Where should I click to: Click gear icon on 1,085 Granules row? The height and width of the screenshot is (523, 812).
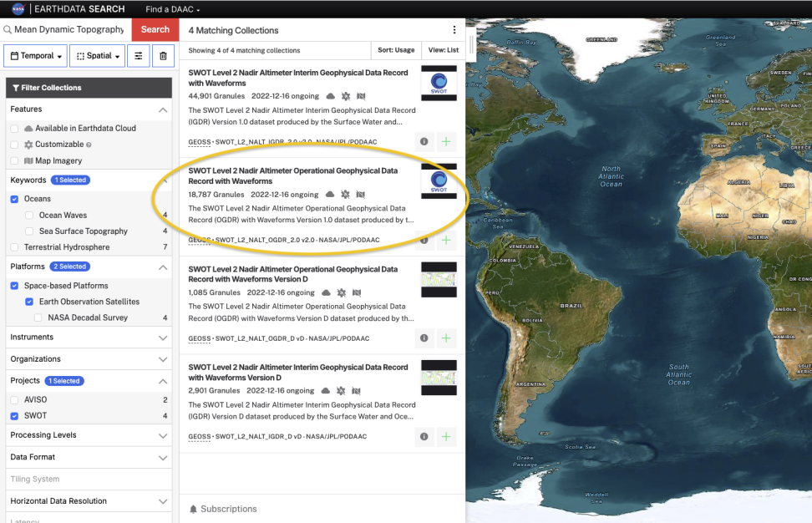click(342, 292)
